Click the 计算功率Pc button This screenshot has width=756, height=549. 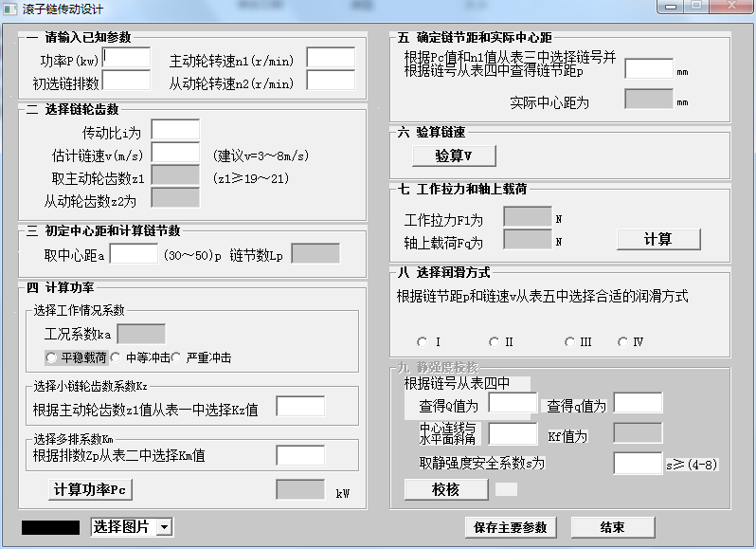pos(90,489)
